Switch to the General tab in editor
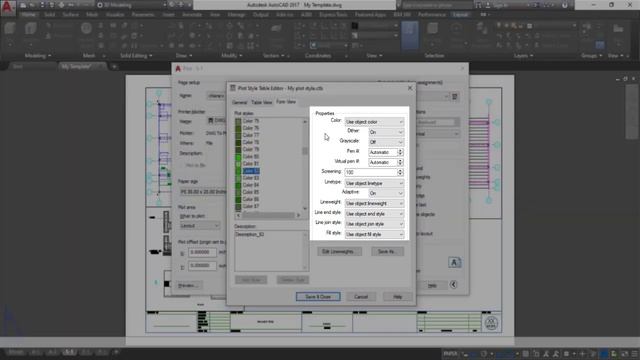Screen dimensions: 640x360 coord(240,102)
